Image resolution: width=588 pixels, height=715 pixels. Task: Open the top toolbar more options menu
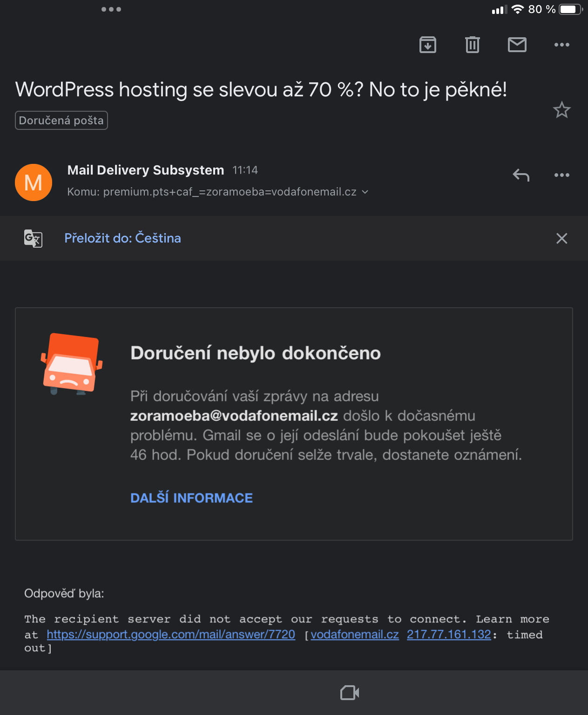click(562, 45)
